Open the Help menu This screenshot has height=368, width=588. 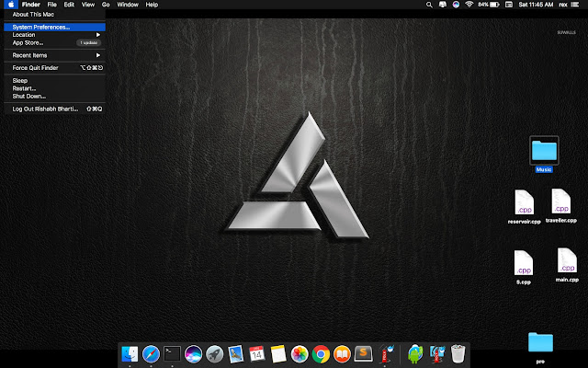coord(152,5)
